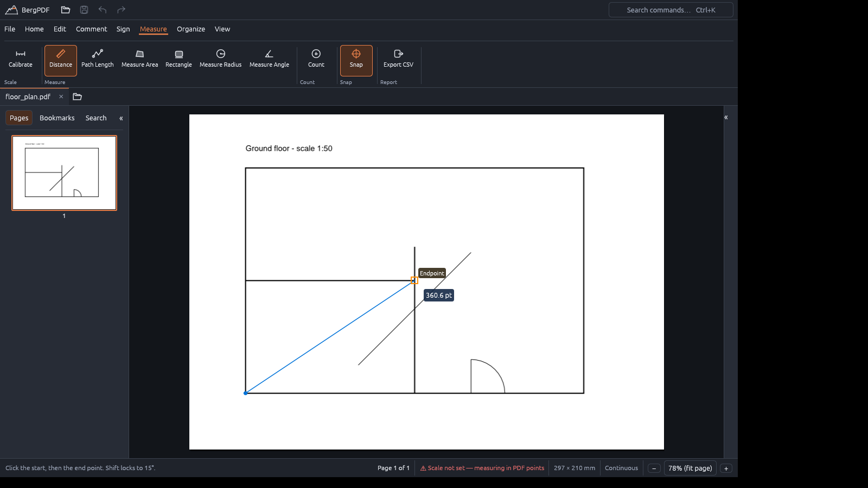The height and width of the screenshot is (488, 868).
Task: Open the 78% (fit page) zoom dropdown
Action: pyautogui.click(x=690, y=468)
